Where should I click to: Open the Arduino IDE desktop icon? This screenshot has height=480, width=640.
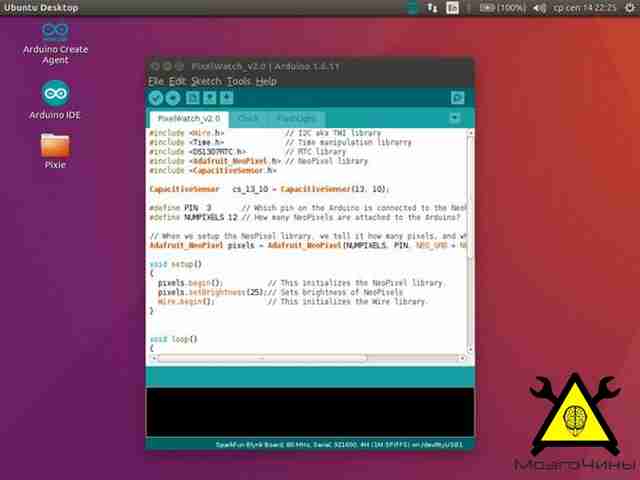pos(55,100)
